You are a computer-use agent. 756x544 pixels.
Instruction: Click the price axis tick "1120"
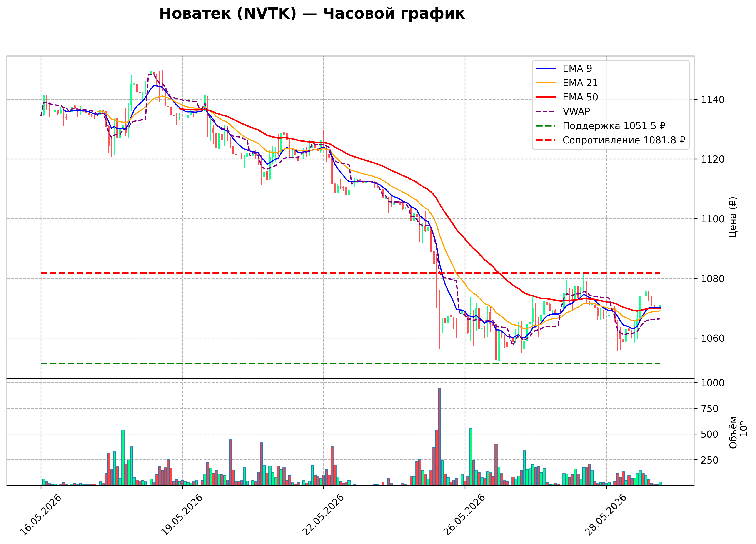tap(713, 159)
